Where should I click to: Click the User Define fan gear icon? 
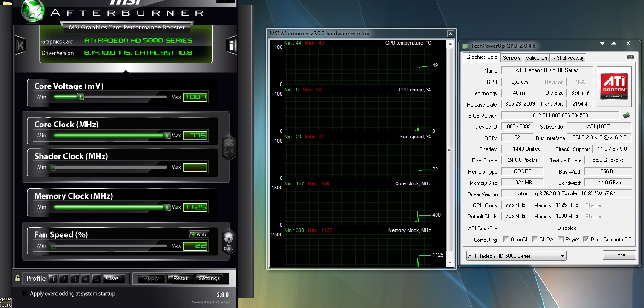229,241
